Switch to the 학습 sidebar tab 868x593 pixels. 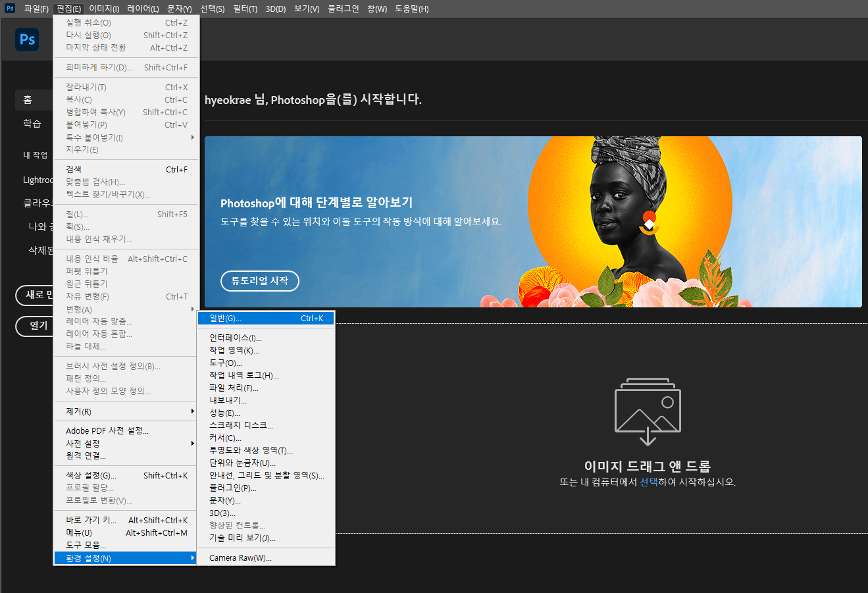click(x=32, y=123)
